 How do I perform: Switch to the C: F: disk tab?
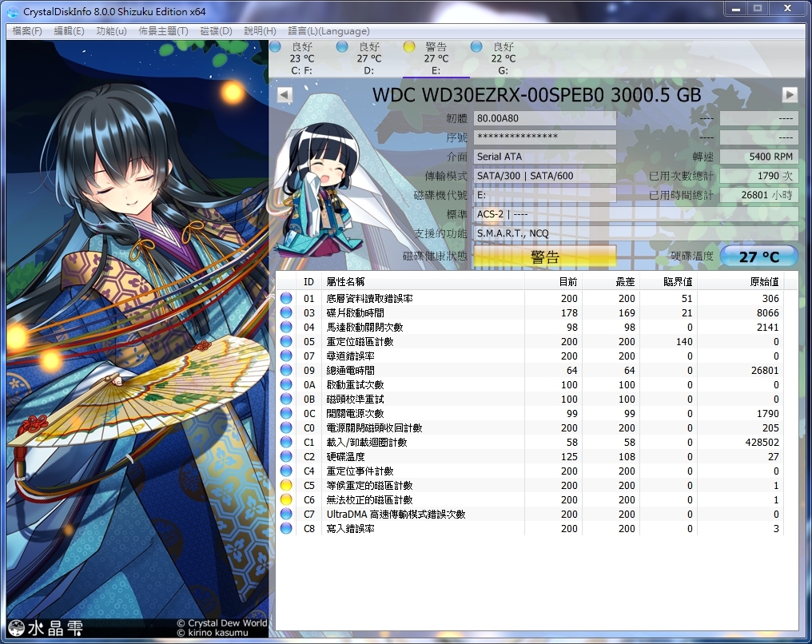pos(301,58)
